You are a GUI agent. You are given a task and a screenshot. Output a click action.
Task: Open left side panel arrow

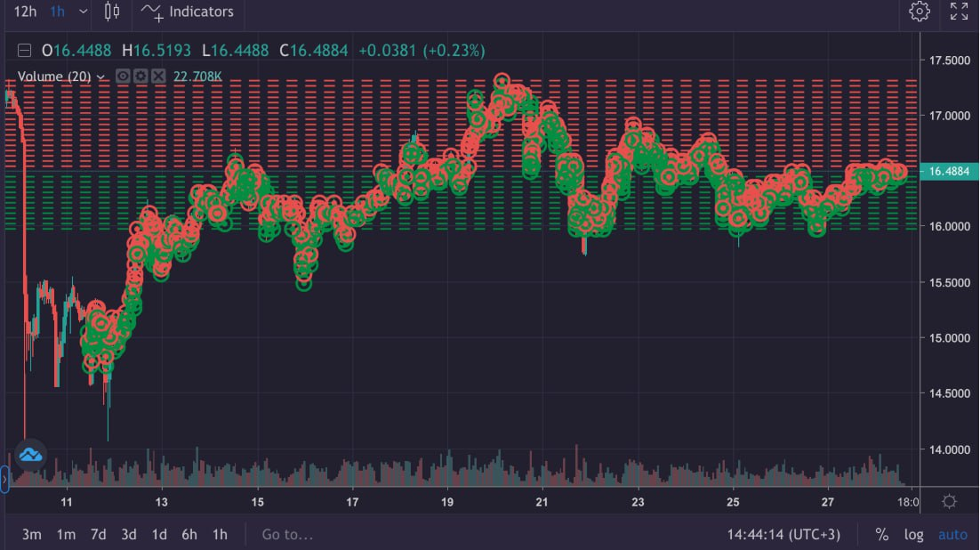[x=4, y=480]
